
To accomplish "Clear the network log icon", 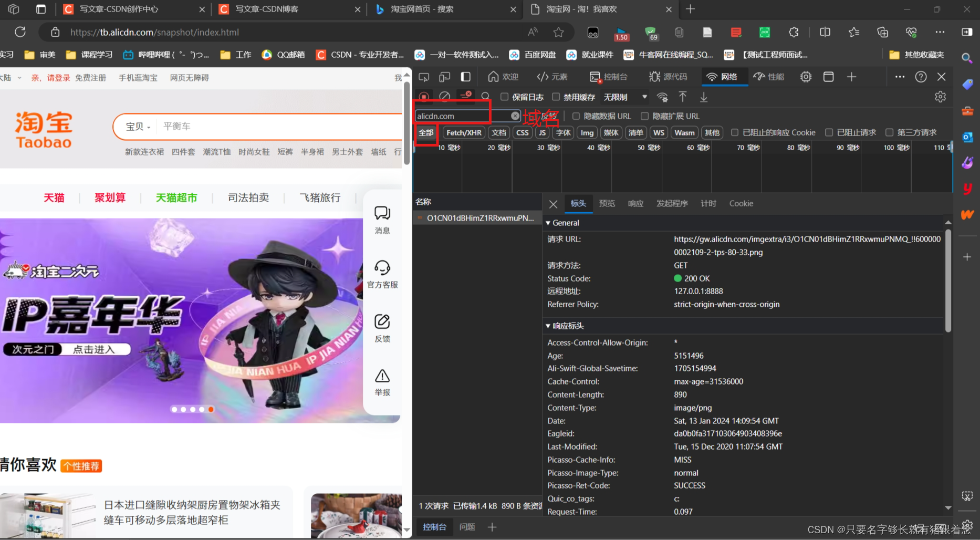I will point(444,97).
